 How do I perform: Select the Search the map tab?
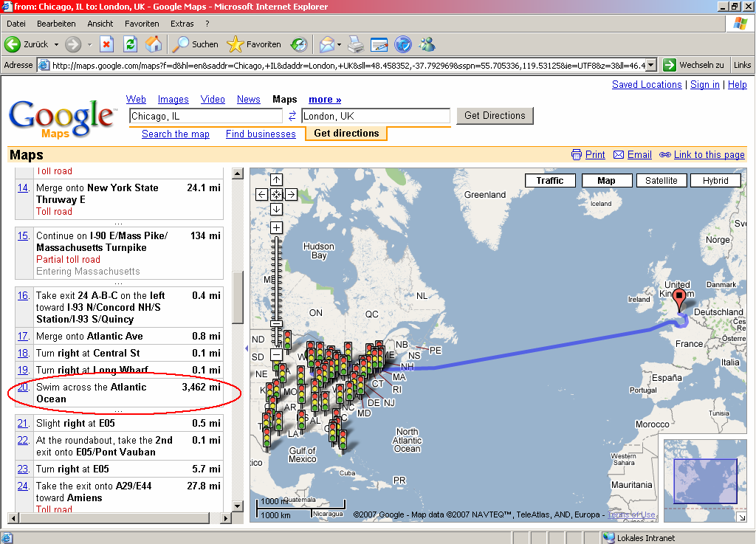click(176, 134)
